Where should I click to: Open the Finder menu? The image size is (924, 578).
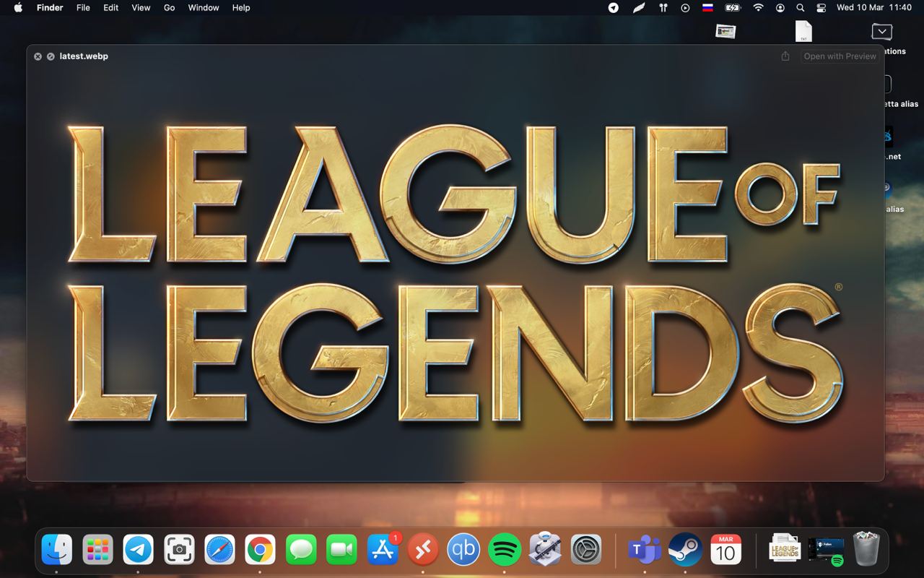click(50, 8)
